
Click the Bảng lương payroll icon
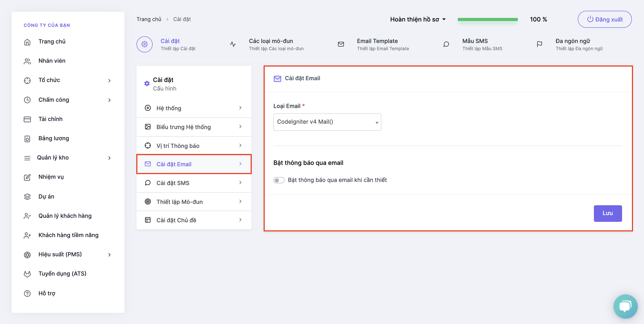tap(27, 138)
